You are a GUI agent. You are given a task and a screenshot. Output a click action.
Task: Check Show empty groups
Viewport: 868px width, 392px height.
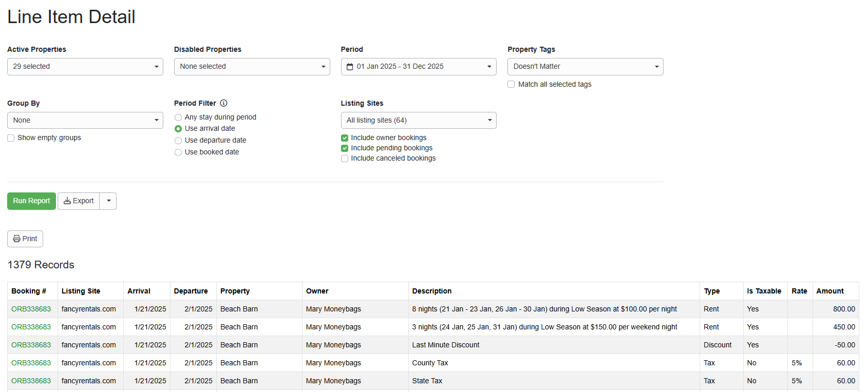[11, 138]
